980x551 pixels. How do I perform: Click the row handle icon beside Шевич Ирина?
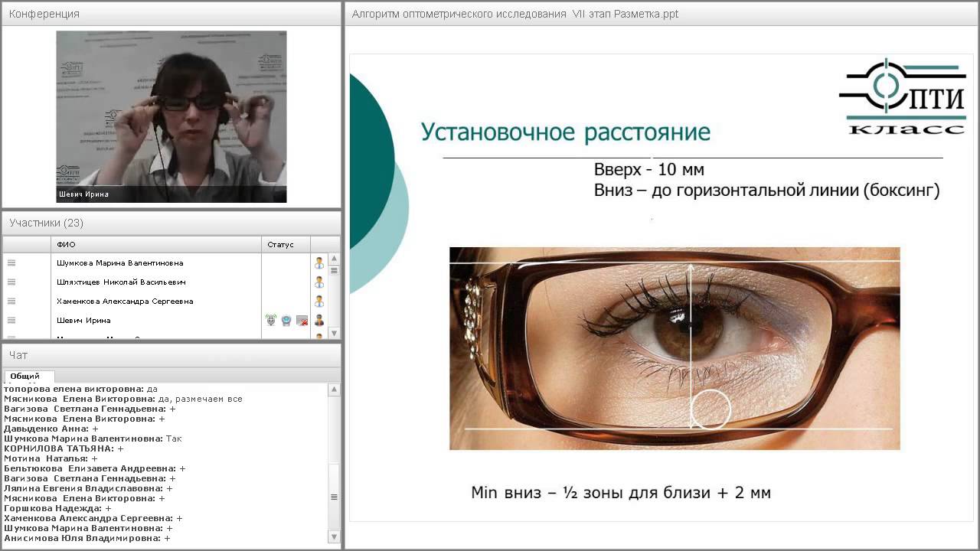click(11, 320)
